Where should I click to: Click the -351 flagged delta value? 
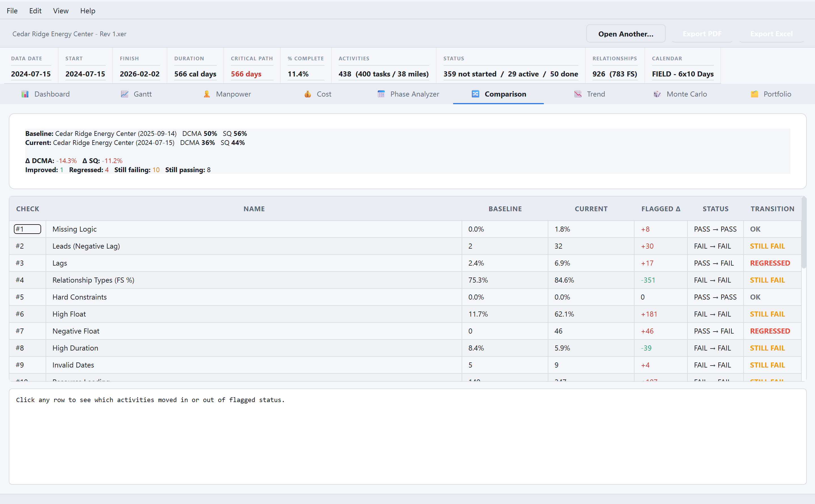648,280
